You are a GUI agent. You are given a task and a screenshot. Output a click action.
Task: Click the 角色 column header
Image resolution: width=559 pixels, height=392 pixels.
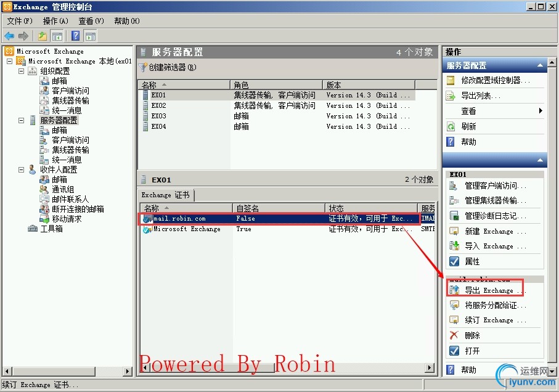tap(276, 85)
